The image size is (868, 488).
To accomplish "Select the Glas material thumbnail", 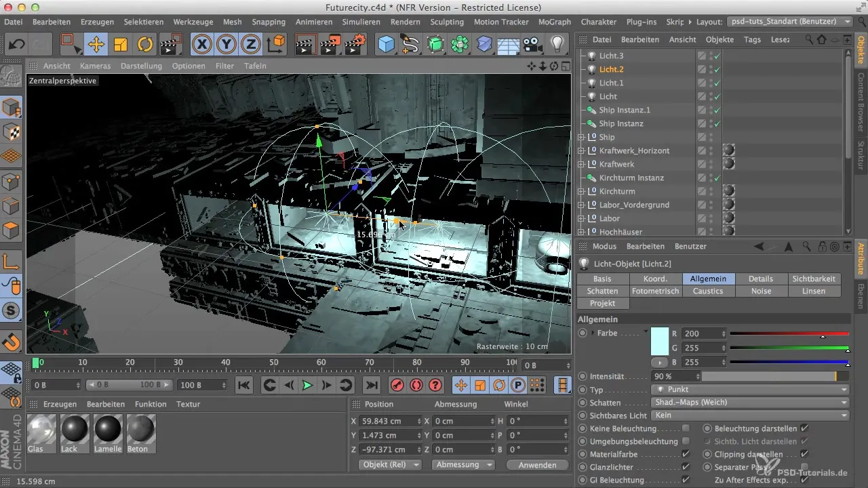I will pyautogui.click(x=42, y=432).
